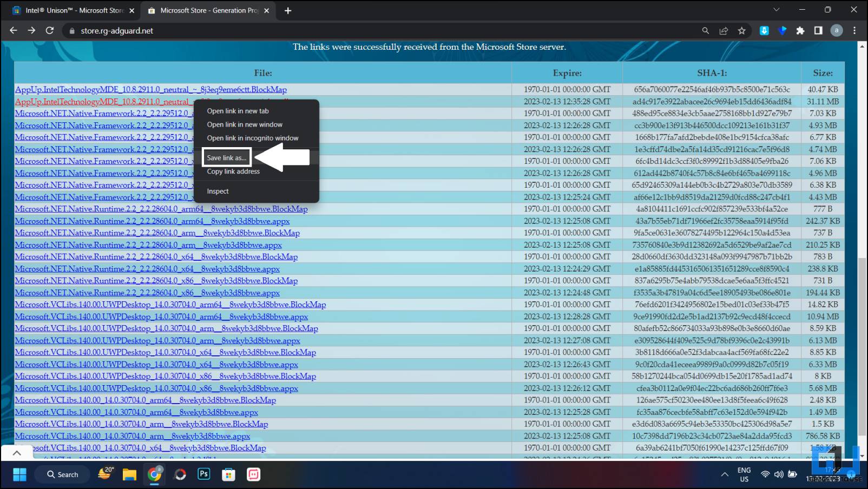The image size is (868, 489).
Task: Open the AppUp.IntelTechnologyMDE BlockMap link
Action: pyautogui.click(x=151, y=89)
